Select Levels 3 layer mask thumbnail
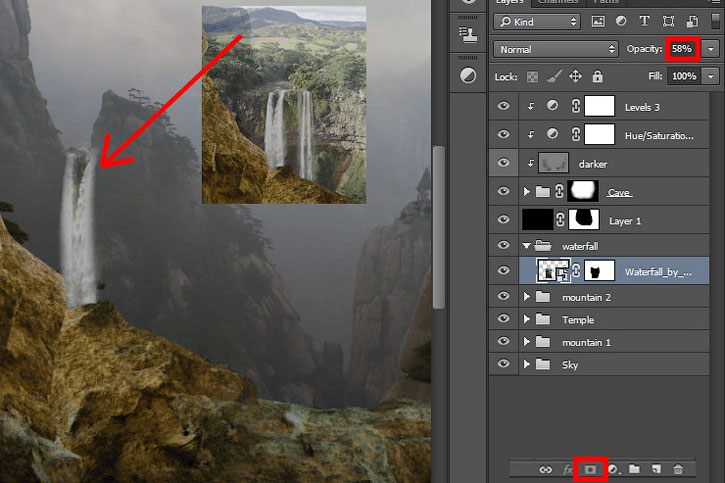Viewport: 725px width, 483px height. [x=600, y=106]
